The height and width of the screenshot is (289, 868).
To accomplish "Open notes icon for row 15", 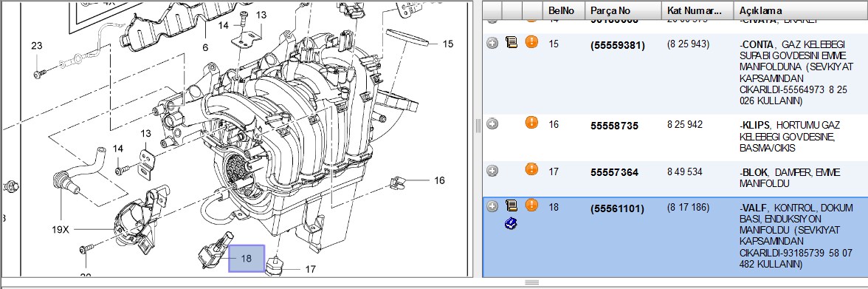I will point(512,43).
